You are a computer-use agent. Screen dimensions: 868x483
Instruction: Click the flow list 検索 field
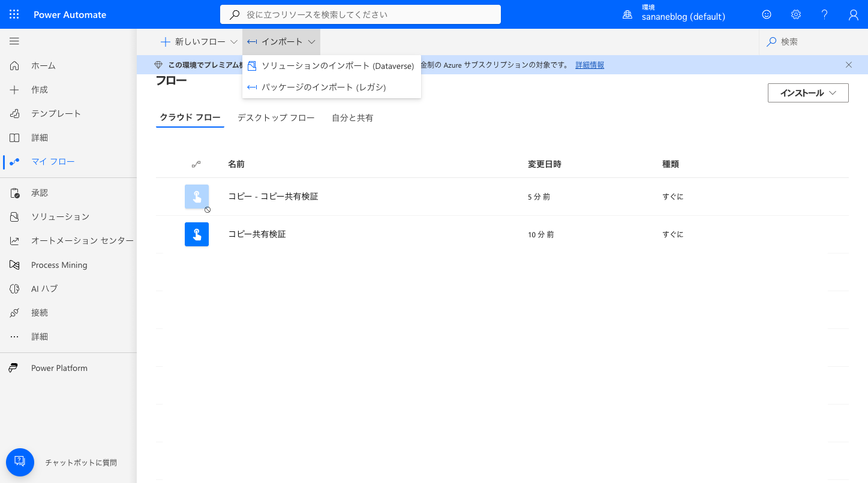coord(813,42)
